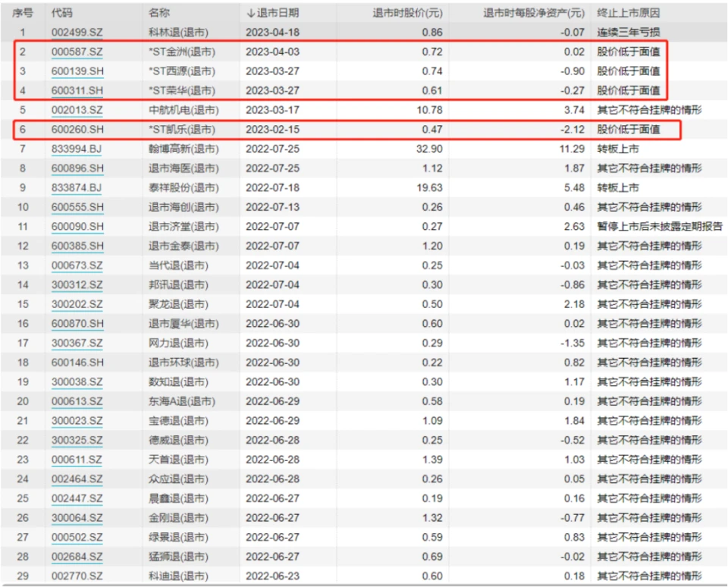The height and width of the screenshot is (587, 728).
Task: Select the 科林退(退市) name cell
Action: pyautogui.click(x=178, y=33)
